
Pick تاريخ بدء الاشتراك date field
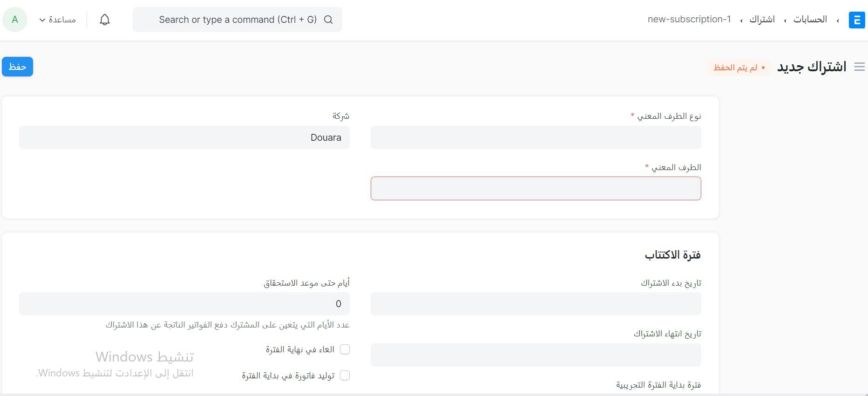click(536, 304)
